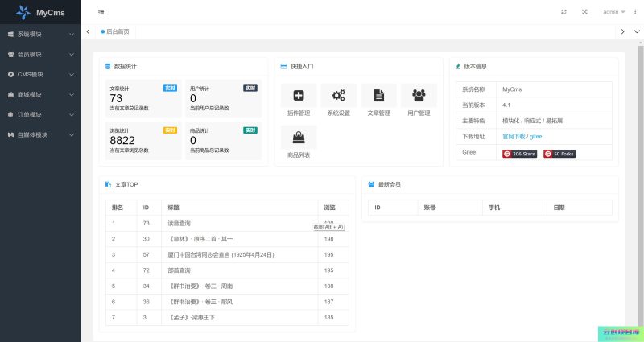
Task: Navigate tabs left with the arrow
Action: [x=88, y=31]
